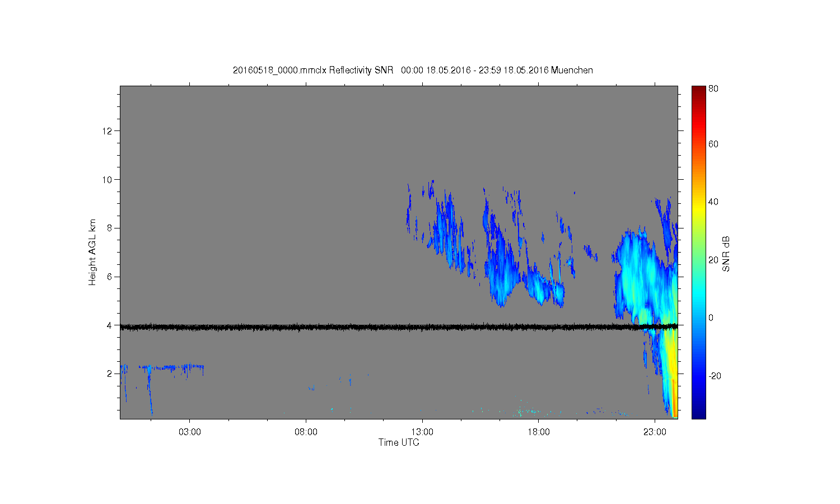Screen dimensions: 840x504
Task: Click the height tick label 2
Action: click(110, 374)
